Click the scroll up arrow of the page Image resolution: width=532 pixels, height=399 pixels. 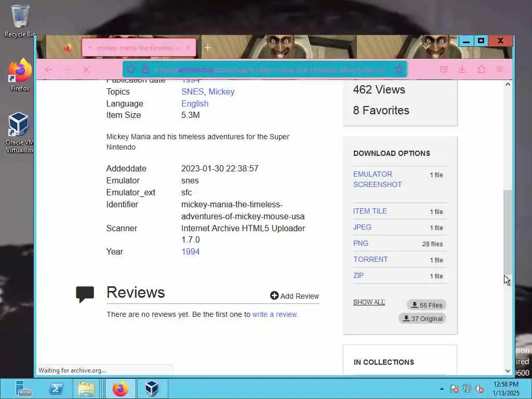[x=508, y=84]
